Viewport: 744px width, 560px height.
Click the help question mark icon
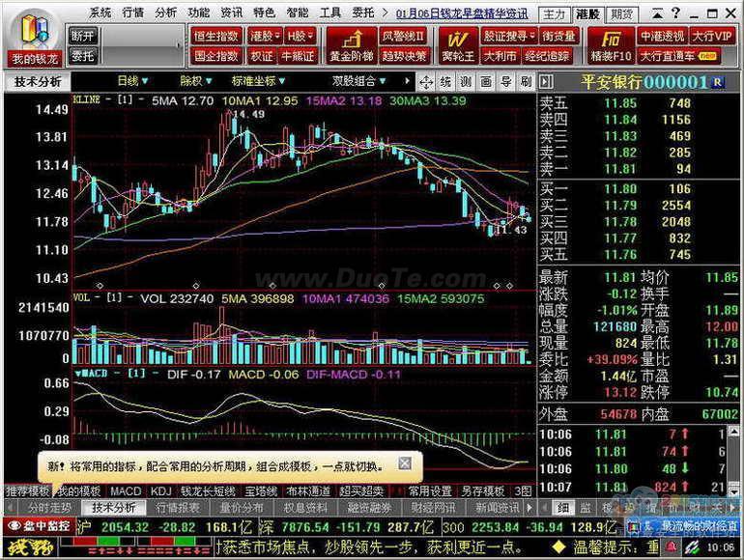point(676,14)
